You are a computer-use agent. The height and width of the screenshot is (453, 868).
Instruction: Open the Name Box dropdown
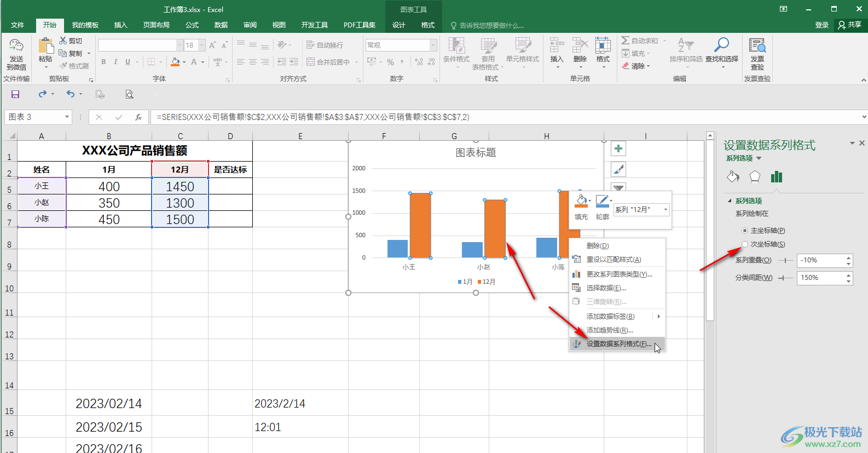[x=67, y=117]
